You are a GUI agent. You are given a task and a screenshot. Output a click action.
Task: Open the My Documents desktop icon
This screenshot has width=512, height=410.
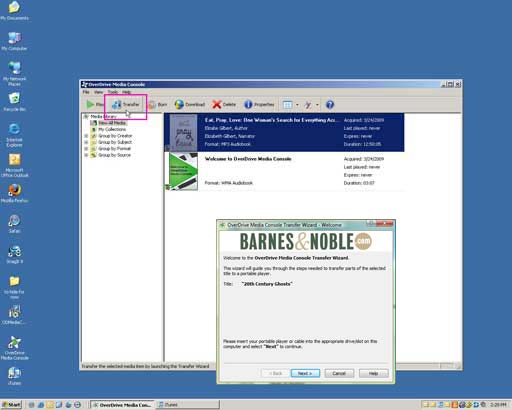coord(14,11)
